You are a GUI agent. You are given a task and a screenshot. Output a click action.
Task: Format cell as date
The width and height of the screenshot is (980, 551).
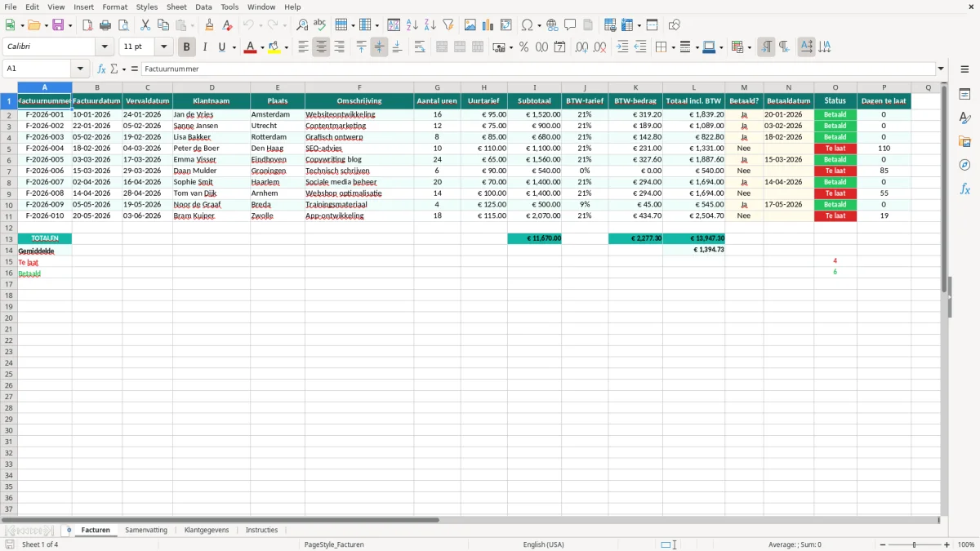pos(559,47)
